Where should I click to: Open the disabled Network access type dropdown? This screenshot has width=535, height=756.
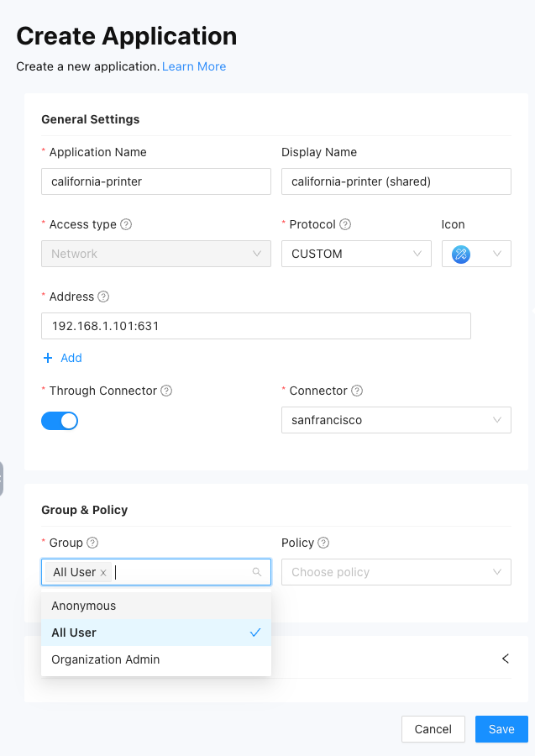tap(156, 254)
